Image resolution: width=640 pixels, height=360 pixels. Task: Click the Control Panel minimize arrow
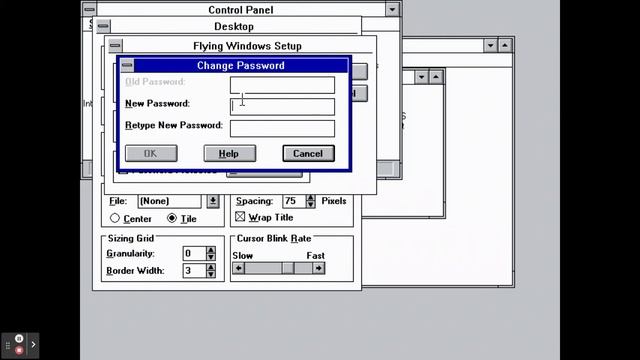tap(392, 9)
